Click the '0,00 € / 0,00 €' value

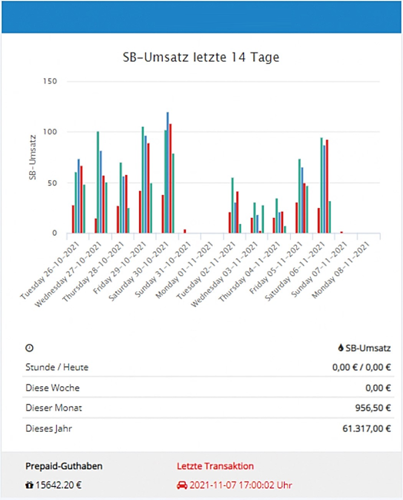click(361, 367)
